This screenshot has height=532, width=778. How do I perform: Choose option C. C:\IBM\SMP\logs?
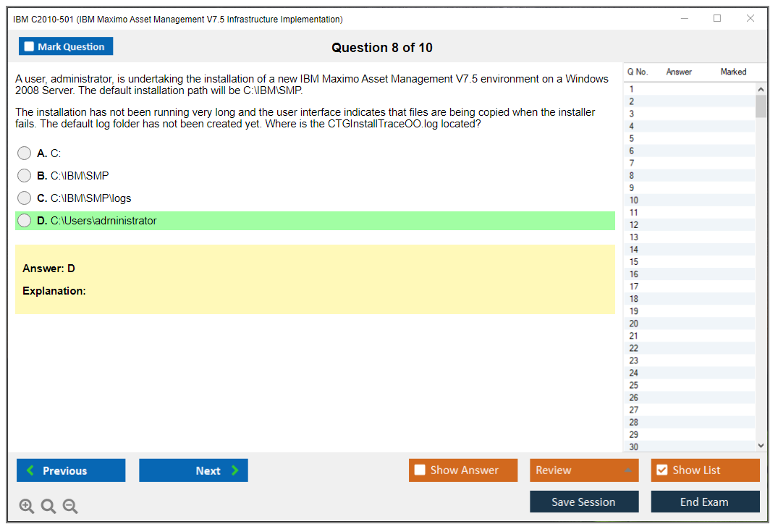point(25,198)
